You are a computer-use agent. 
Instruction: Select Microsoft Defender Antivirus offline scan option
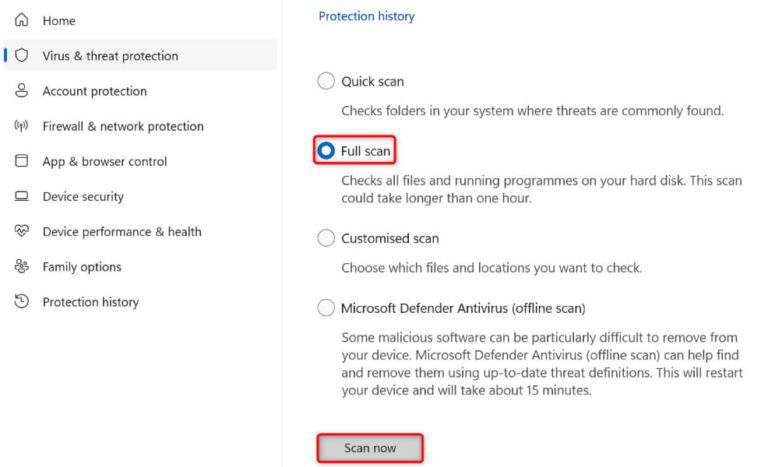326,308
